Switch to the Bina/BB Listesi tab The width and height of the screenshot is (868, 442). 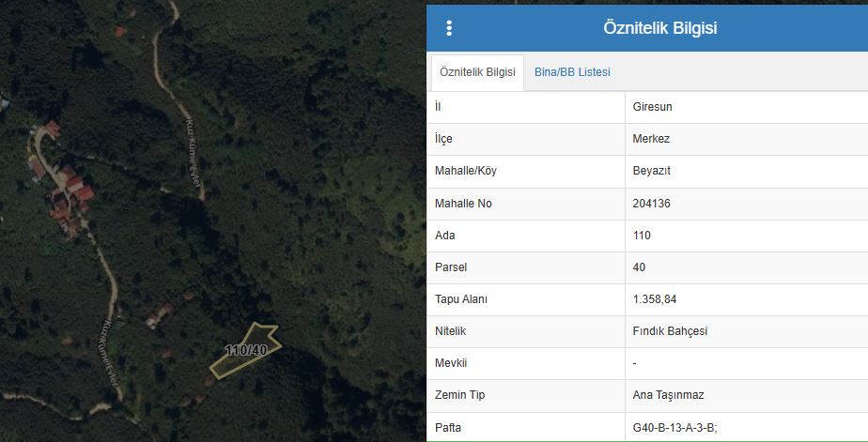572,72
